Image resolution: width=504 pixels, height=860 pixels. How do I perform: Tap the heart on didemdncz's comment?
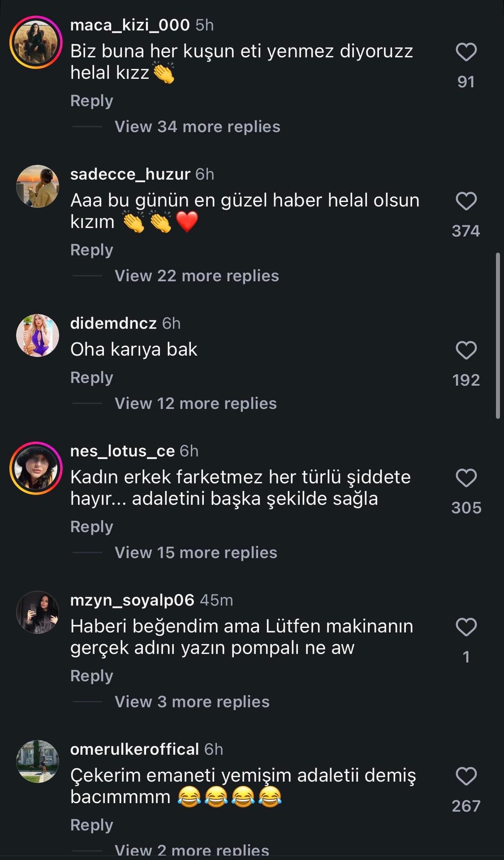point(466,350)
